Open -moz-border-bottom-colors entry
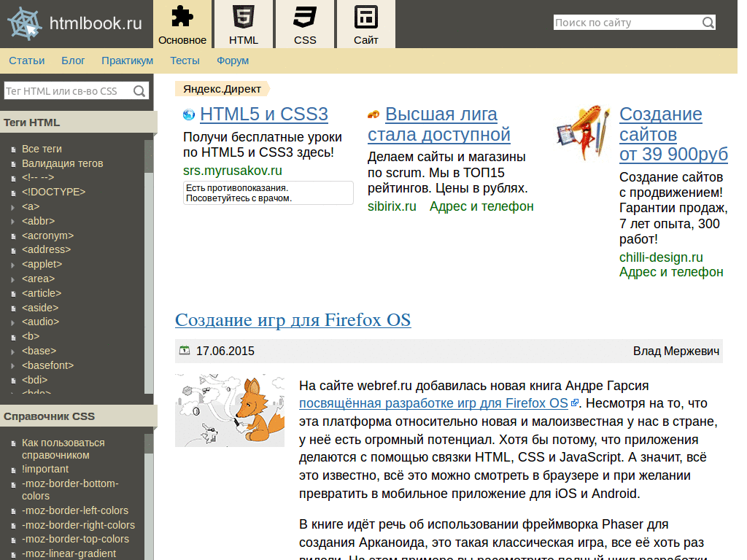Image resolution: width=747 pixels, height=560 pixels. coord(70,489)
